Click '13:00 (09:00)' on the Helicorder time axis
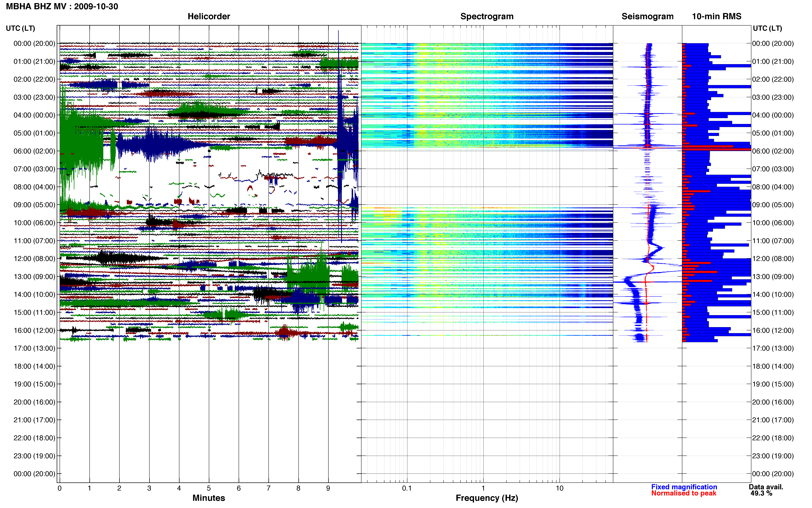Image resolution: width=812 pixels, height=508 pixels. pyautogui.click(x=34, y=277)
